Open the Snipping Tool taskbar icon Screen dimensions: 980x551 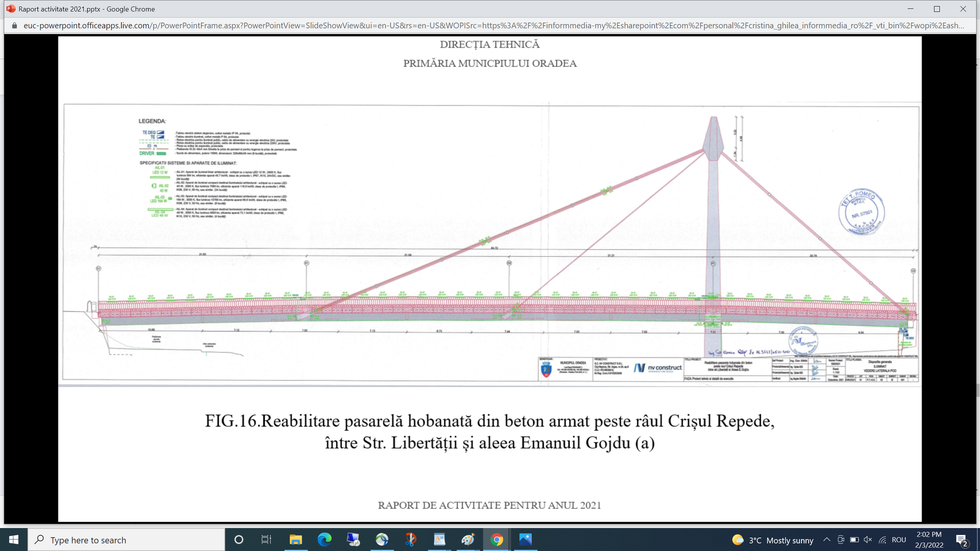tap(411, 540)
